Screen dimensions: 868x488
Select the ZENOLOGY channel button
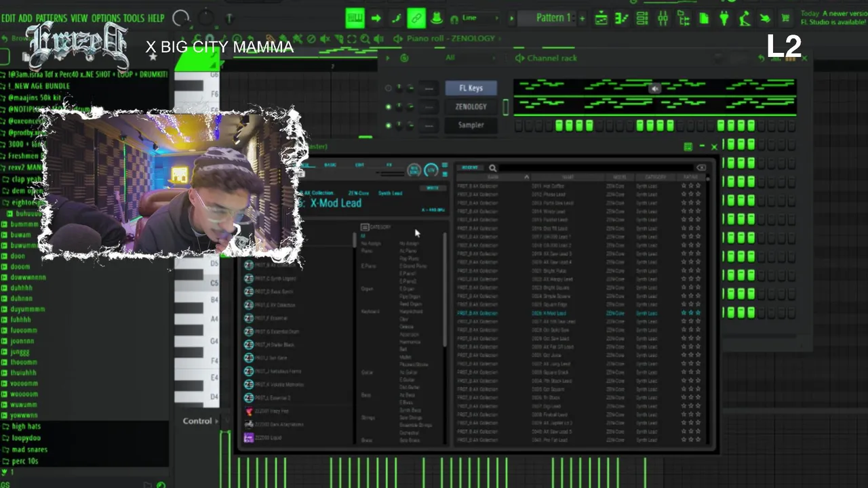click(x=471, y=106)
